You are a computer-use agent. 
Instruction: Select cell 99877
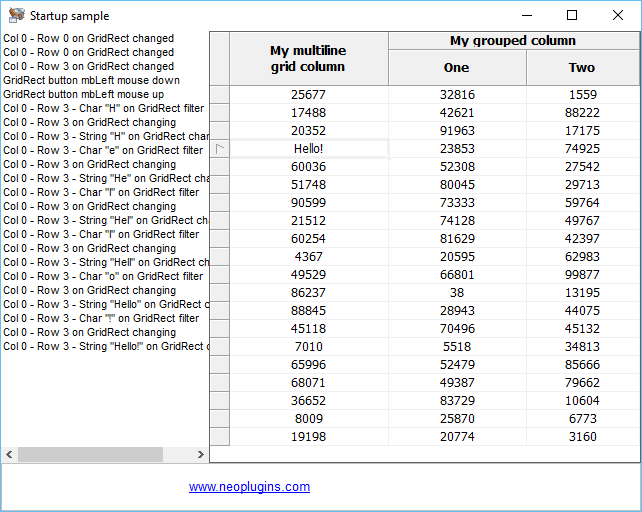pos(583,275)
